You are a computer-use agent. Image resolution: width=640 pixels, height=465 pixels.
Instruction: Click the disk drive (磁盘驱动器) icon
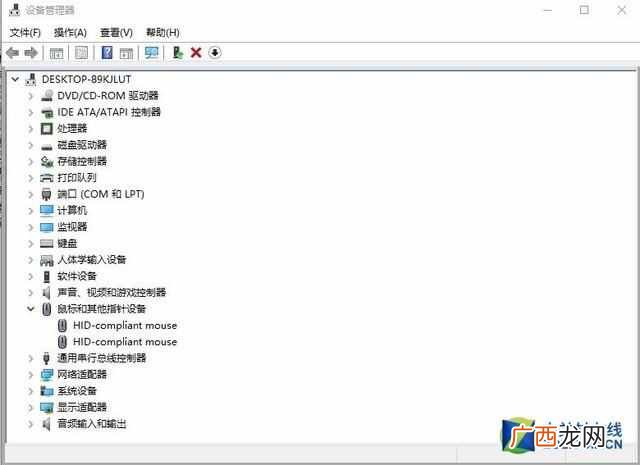[x=47, y=146]
